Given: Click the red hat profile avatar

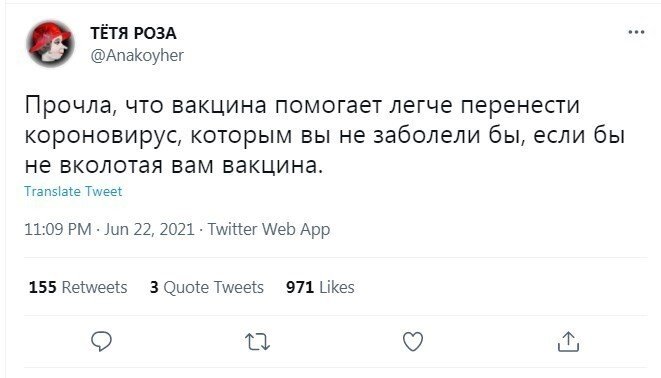Looking at the screenshot, I should pos(50,43).
